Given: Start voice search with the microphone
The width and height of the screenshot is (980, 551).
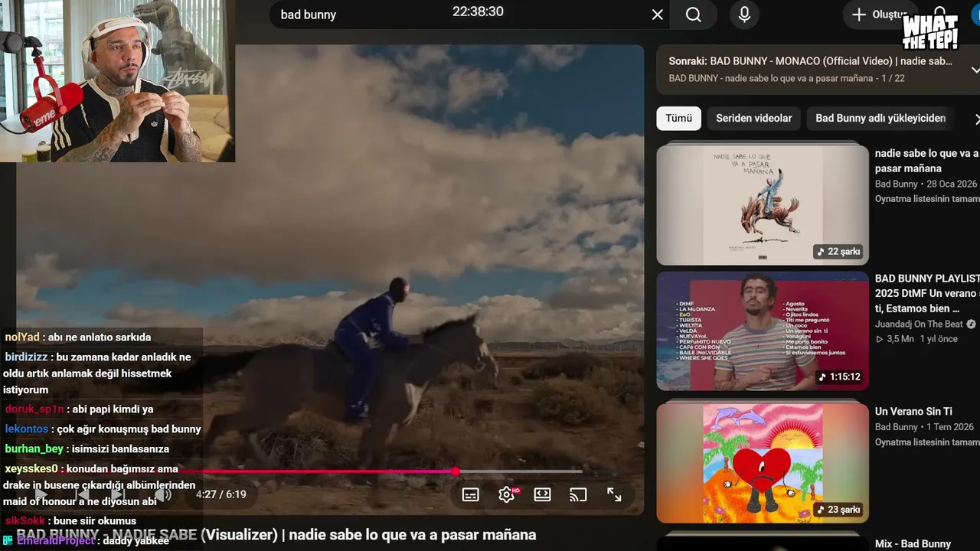Looking at the screenshot, I should (744, 15).
